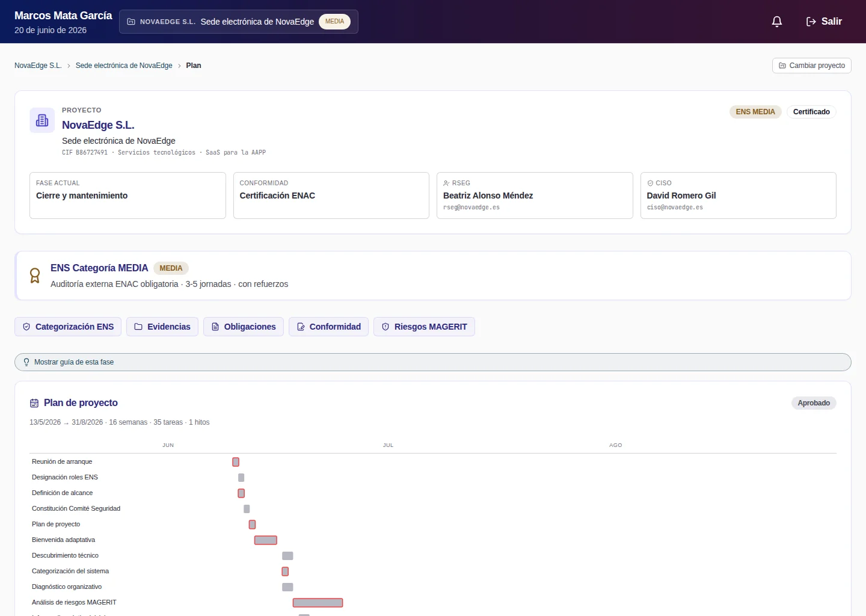
Task: Open the Categorización ENS tab
Action: (x=68, y=327)
